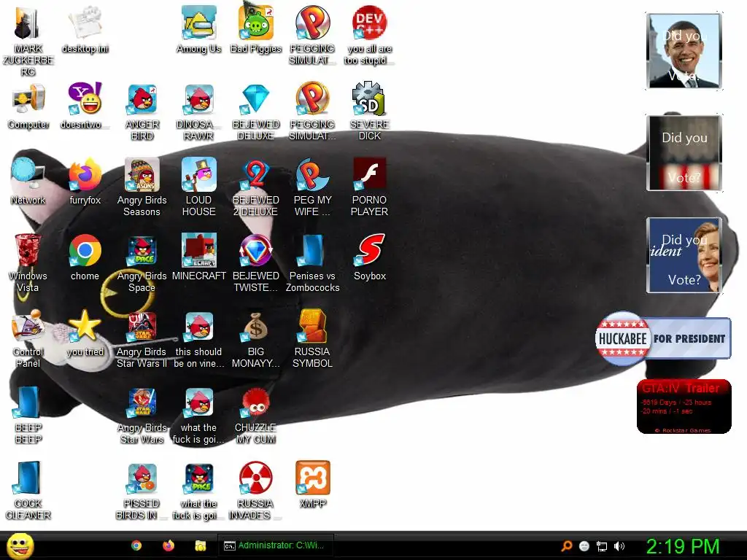Select the BIG MONAYY money bag icon
The height and width of the screenshot is (560, 747).
point(256,326)
